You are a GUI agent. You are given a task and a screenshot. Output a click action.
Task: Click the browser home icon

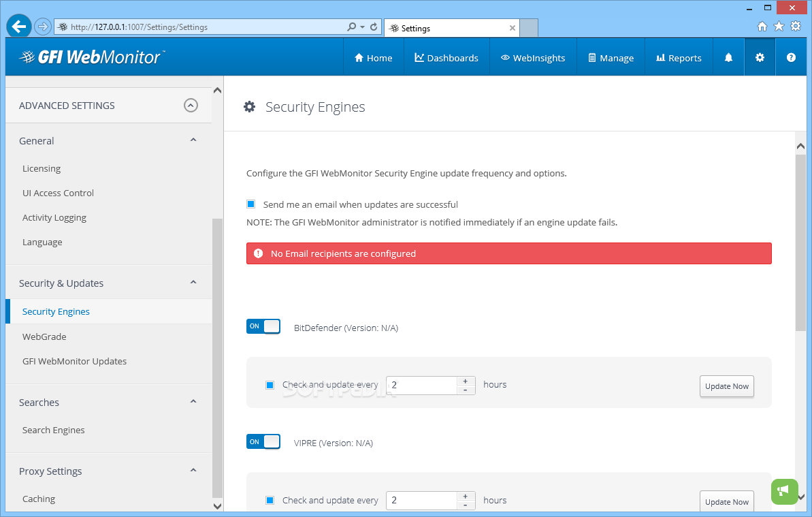click(x=762, y=27)
